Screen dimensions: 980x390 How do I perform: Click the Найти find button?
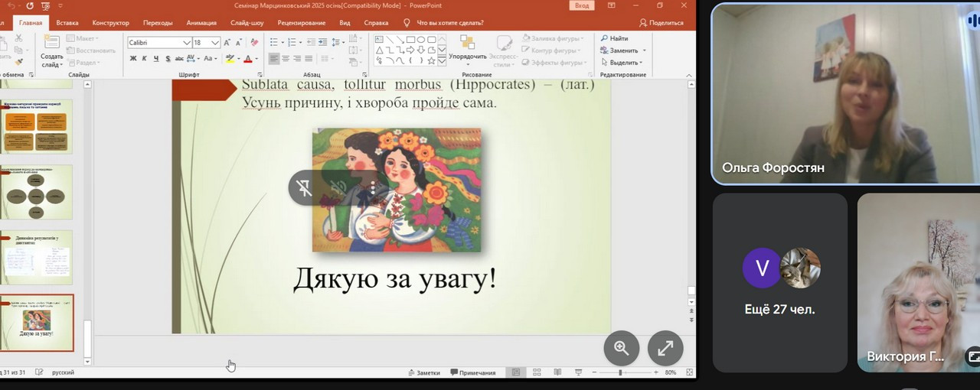(x=615, y=38)
